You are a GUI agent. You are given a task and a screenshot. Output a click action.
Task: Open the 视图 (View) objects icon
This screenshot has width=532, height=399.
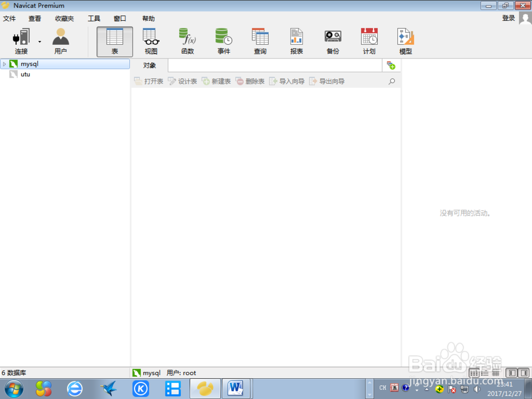[x=151, y=41]
